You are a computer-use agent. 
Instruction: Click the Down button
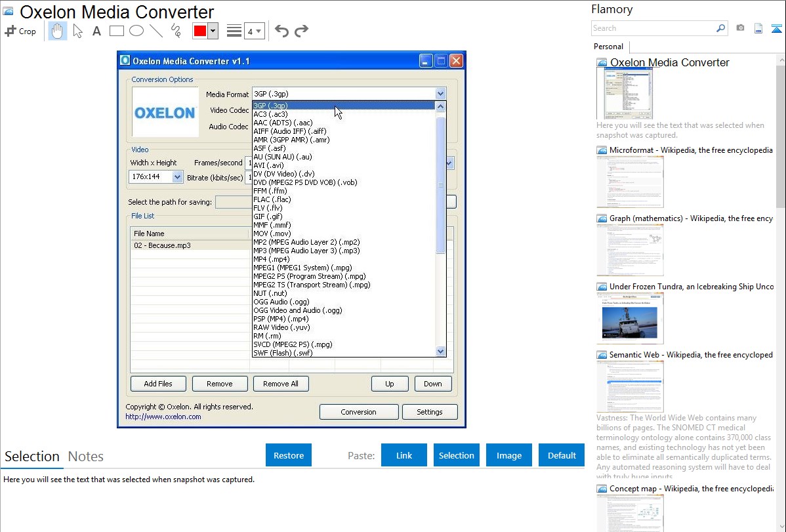pyautogui.click(x=432, y=384)
